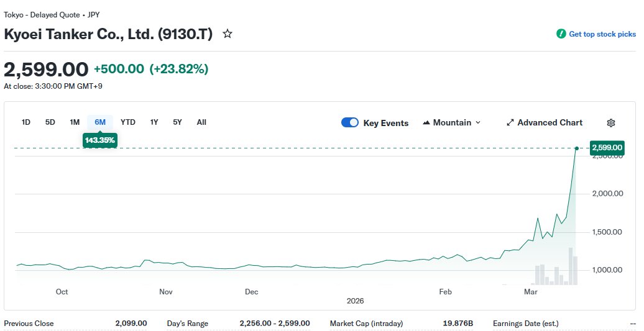Viewport: 644px width, 331px height.
Task: Switch chart to YTD range
Action: click(x=127, y=122)
